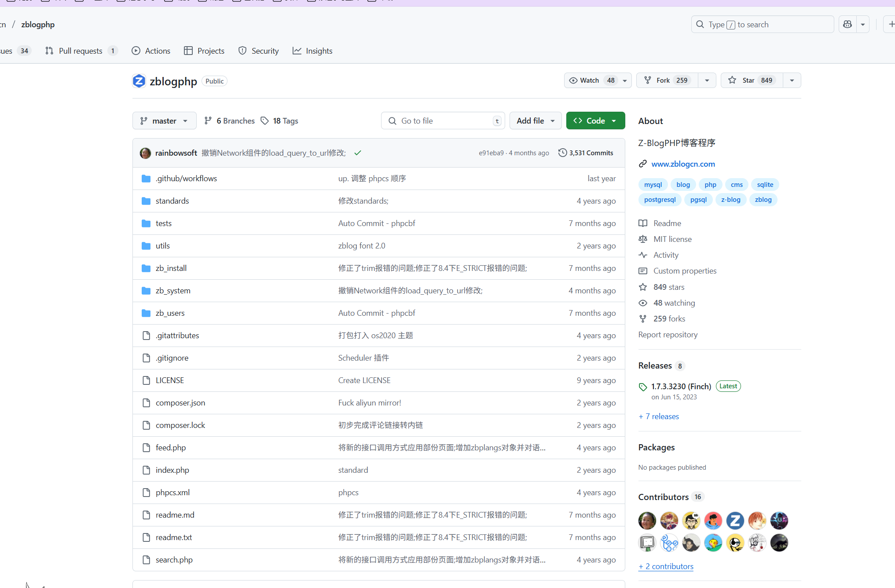Click the Copilot icon beside the search box
The image size is (895, 588).
pyautogui.click(x=847, y=25)
